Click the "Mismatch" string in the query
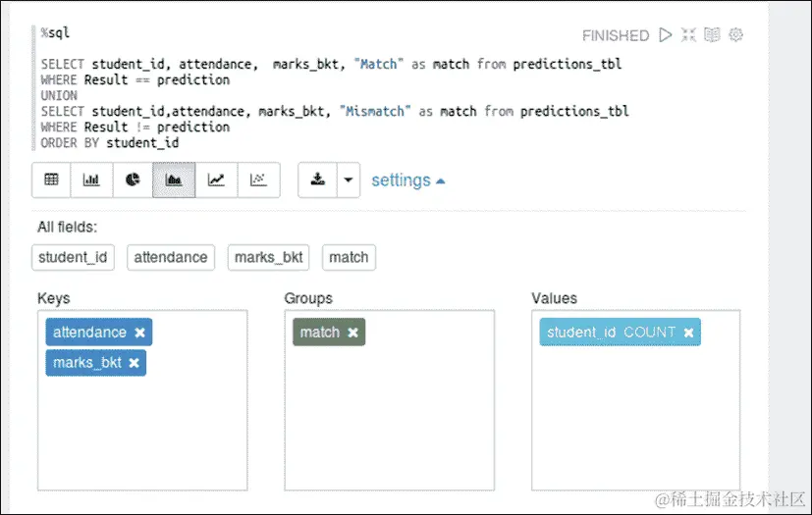The width and height of the screenshot is (812, 515). coord(375,111)
